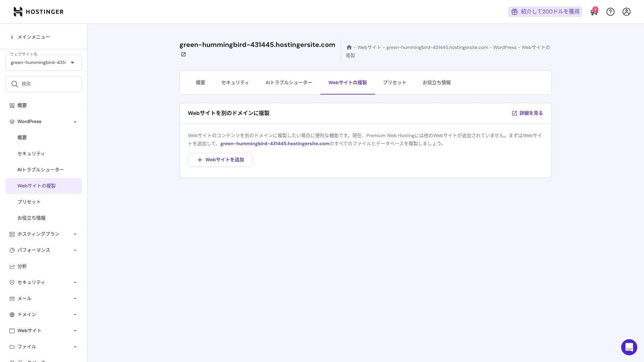Open the live chat bubble icon
The width and height of the screenshot is (644, 362).
[x=629, y=347]
